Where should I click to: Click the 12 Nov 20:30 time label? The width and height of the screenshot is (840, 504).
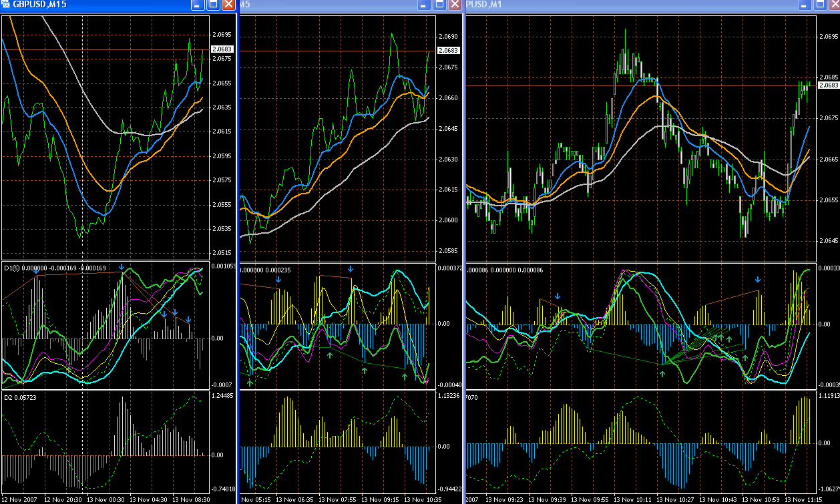[x=62, y=499]
